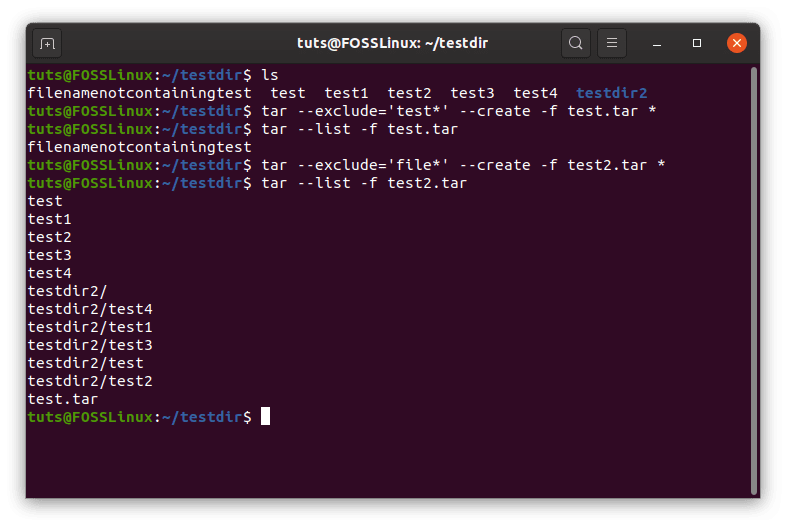The image size is (786, 527).
Task: Click the testdir2/test2 output line
Action: [90, 381]
